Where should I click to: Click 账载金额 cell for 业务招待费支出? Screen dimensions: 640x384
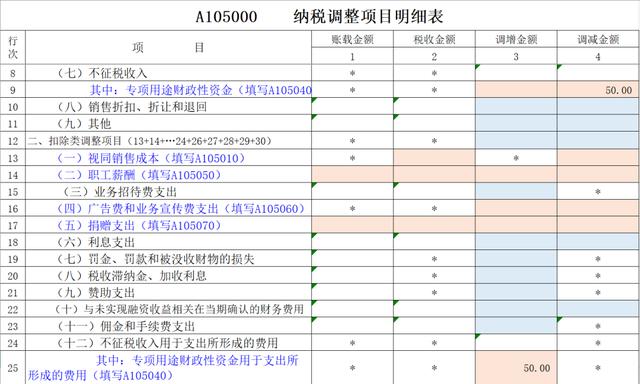[352, 191]
